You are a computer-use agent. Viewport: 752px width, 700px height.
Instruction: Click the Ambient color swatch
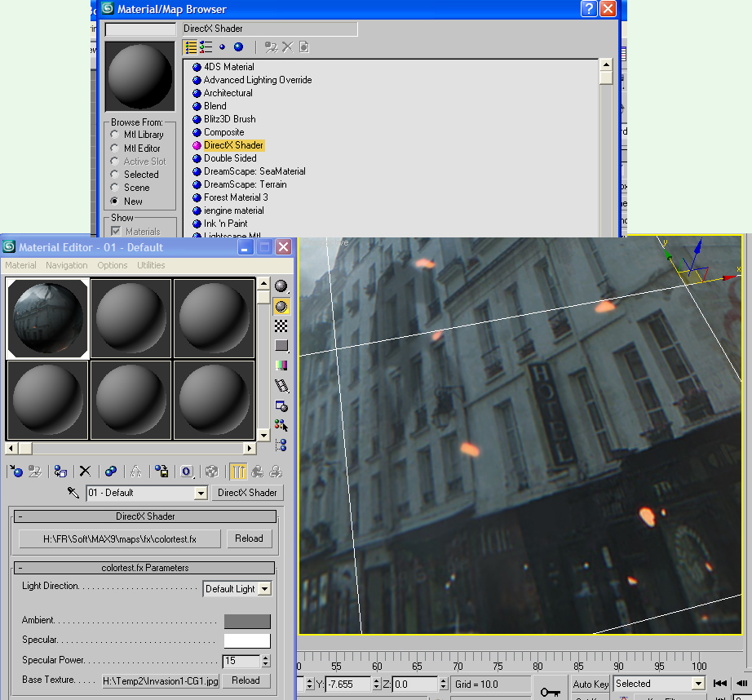pos(247,622)
